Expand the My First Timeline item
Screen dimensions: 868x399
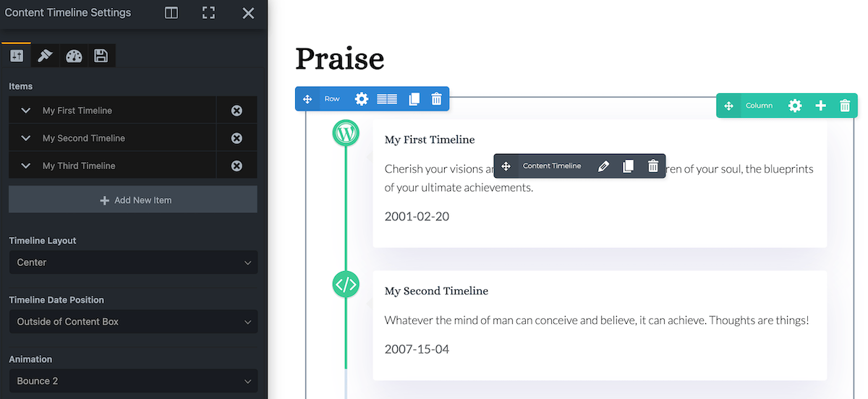26,111
